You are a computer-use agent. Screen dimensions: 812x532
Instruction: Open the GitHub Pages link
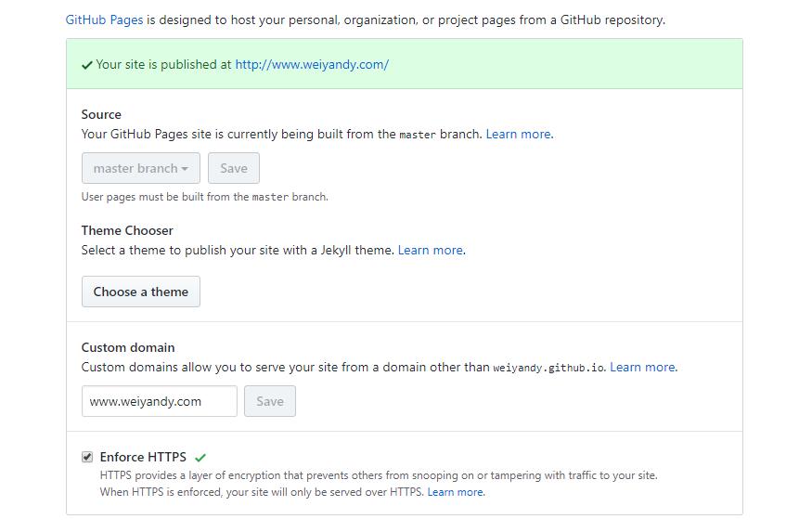pyautogui.click(x=104, y=19)
